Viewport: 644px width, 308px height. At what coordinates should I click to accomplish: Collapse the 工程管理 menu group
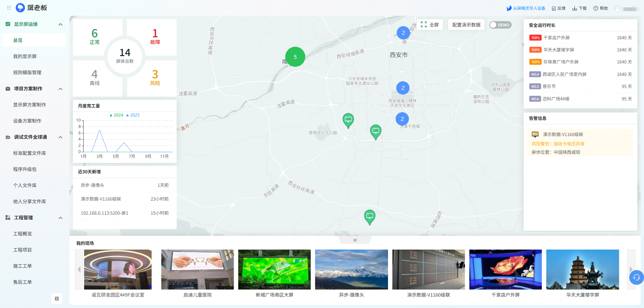click(60, 218)
